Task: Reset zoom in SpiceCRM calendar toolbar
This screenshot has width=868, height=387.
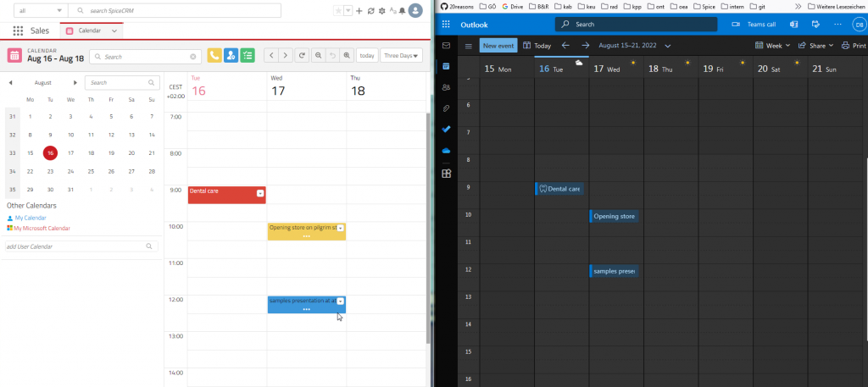Action: [332, 55]
